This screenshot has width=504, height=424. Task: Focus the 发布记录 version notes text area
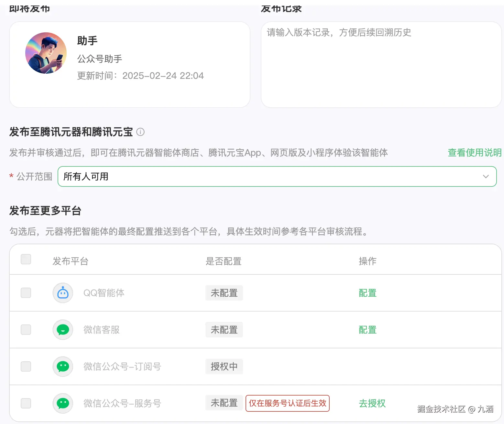[x=381, y=65]
